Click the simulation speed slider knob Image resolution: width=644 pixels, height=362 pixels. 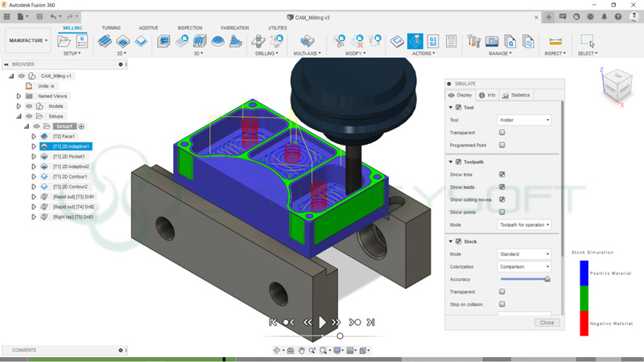point(340,336)
